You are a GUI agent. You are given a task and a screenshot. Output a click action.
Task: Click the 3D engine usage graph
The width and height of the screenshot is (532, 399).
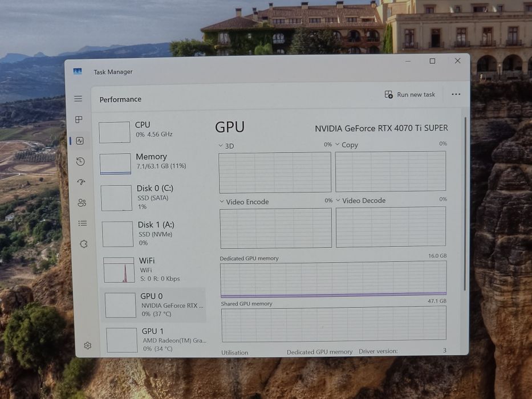pyautogui.click(x=275, y=172)
